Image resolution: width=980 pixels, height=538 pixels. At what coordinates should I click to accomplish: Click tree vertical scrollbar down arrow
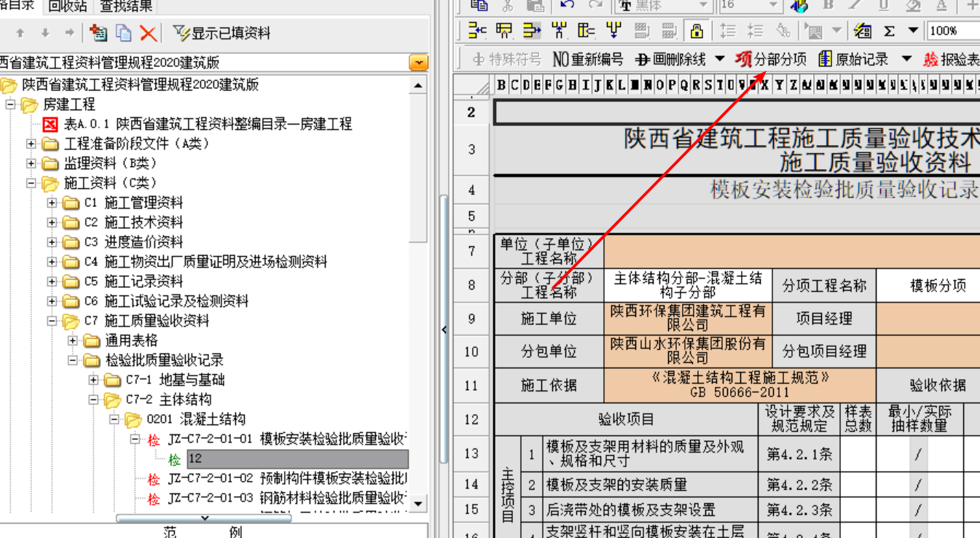tap(418, 504)
